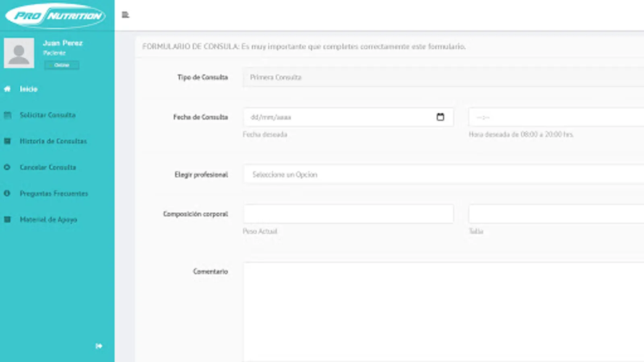Click the Peso Actual input field
The width and height of the screenshot is (644, 362).
(348, 214)
